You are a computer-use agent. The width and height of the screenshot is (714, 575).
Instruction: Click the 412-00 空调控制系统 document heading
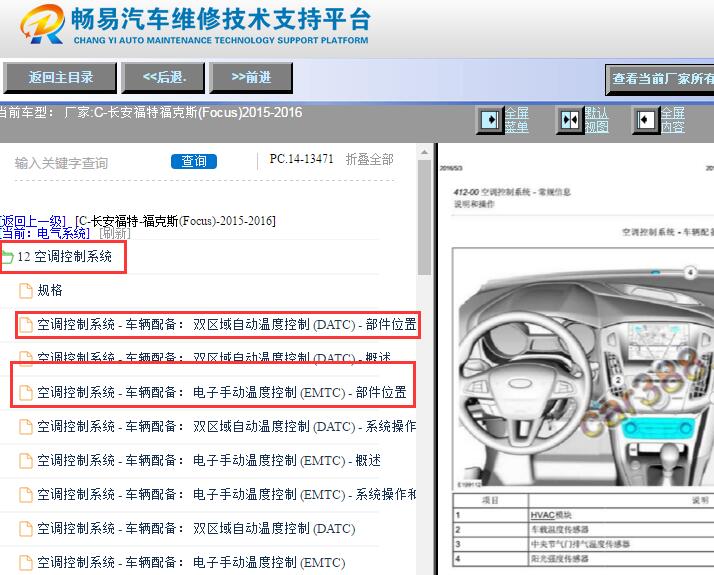[x=512, y=192]
